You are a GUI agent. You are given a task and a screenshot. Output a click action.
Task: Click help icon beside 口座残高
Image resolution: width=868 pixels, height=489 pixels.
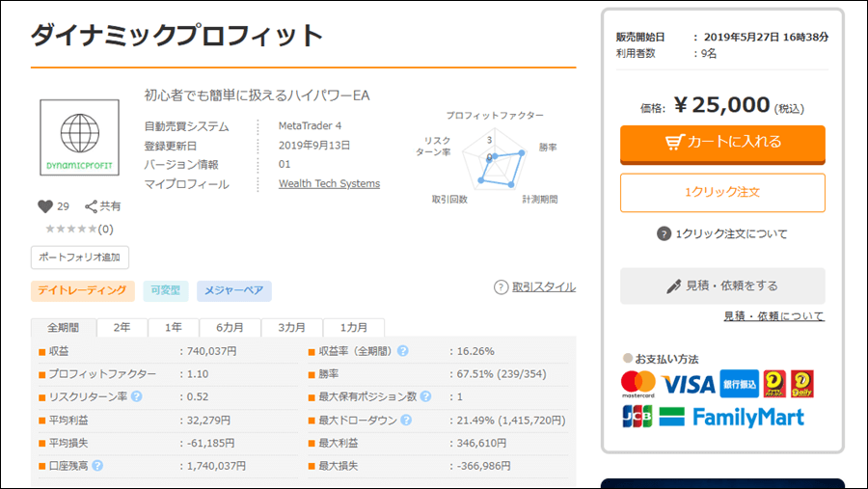pos(97,466)
